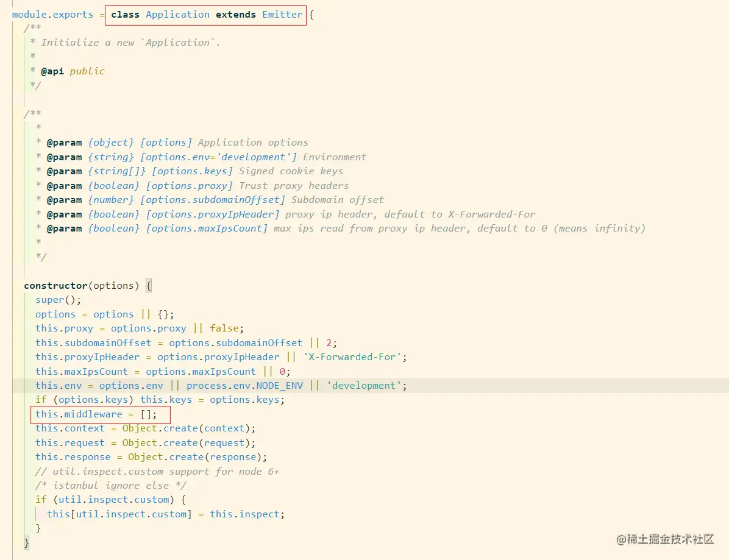The height and width of the screenshot is (560, 729).
Task: Click 'Object.create(context)' expression
Action: (x=186, y=428)
